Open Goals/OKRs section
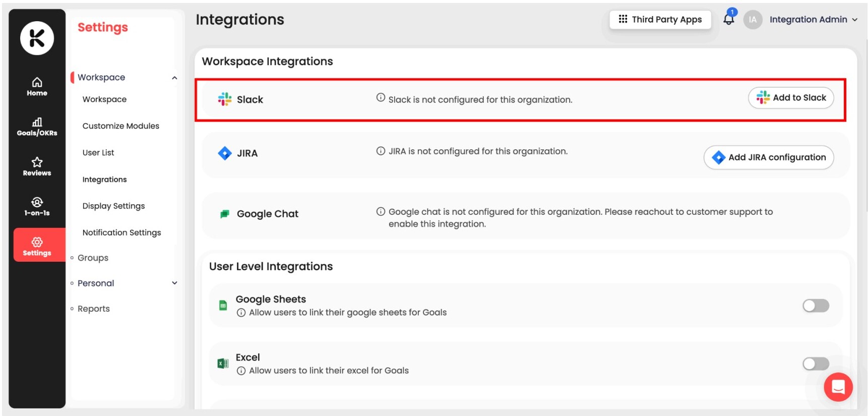The width and height of the screenshot is (868, 416). point(37,127)
